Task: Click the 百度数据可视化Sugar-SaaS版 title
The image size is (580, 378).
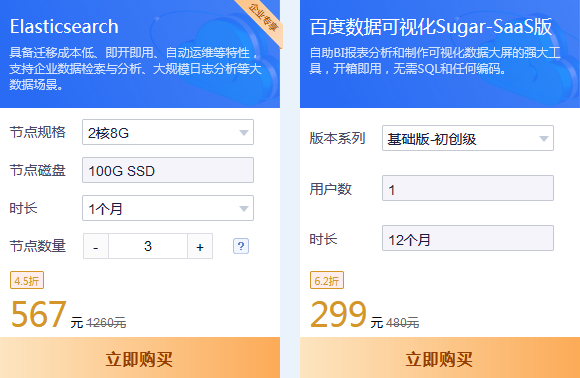Action: (x=431, y=27)
